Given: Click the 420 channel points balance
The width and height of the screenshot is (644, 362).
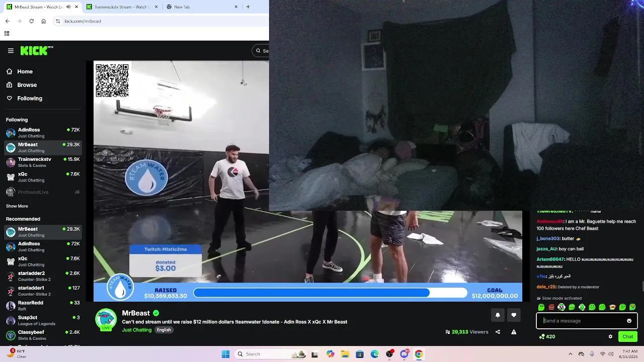Looking at the screenshot, I should coord(547,337).
